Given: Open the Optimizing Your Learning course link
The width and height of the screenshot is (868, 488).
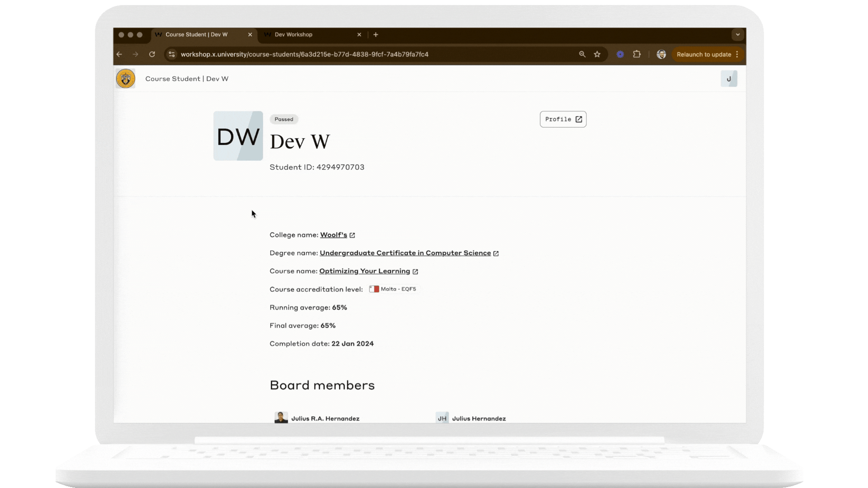Looking at the screenshot, I should [x=364, y=271].
